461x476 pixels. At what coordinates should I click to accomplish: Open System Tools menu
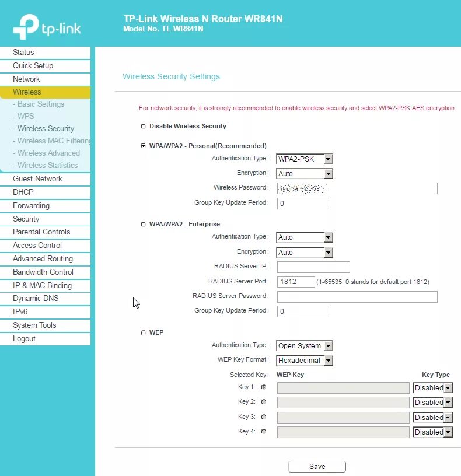pyautogui.click(x=46, y=325)
